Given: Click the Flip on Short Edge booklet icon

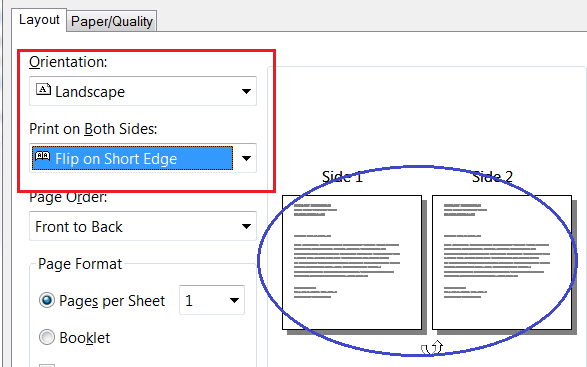Looking at the screenshot, I should point(43,156).
